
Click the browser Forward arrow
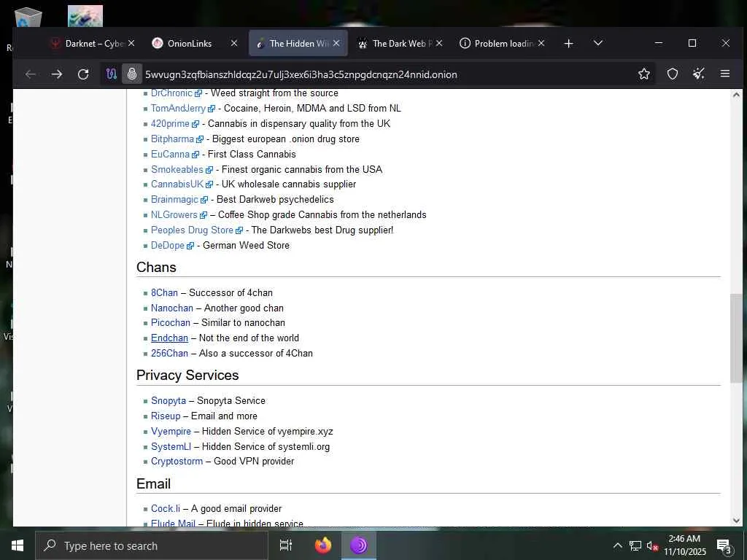(x=57, y=74)
